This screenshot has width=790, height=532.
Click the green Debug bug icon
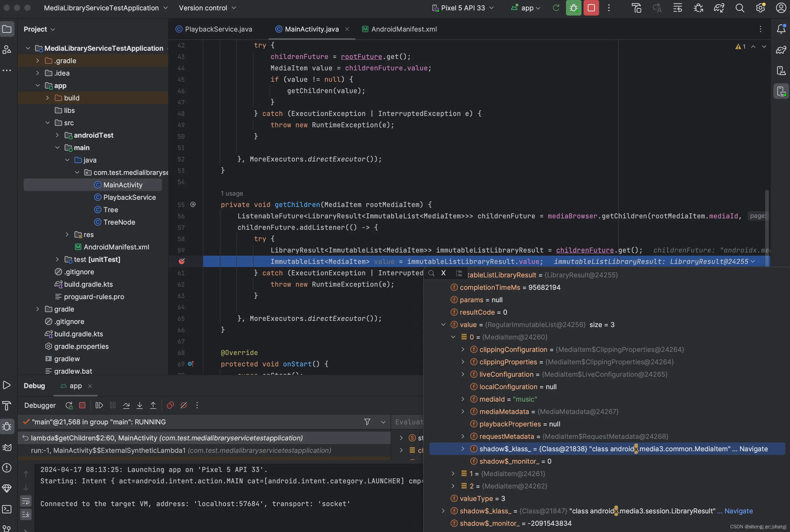point(574,8)
